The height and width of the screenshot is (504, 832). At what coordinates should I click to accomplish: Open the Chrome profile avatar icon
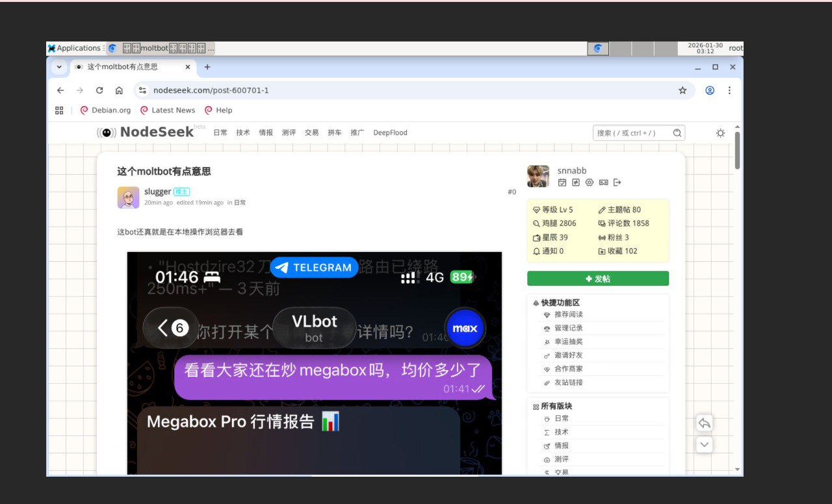pyautogui.click(x=710, y=90)
